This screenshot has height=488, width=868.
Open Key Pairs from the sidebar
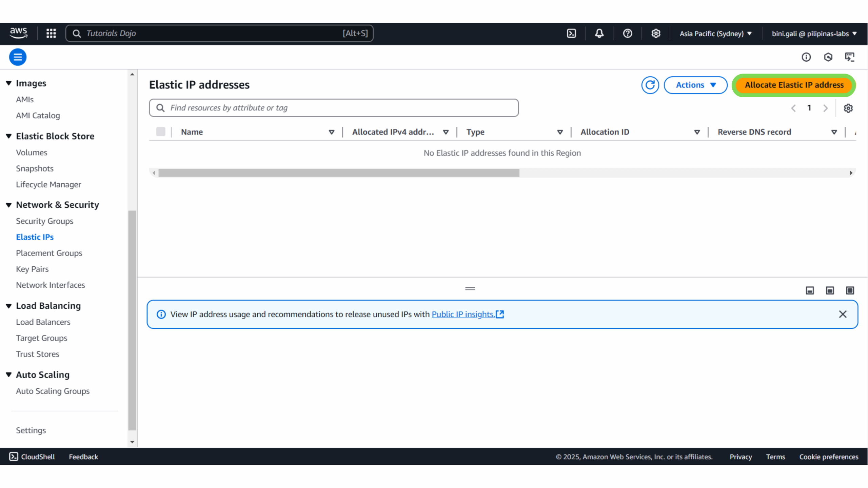point(32,269)
